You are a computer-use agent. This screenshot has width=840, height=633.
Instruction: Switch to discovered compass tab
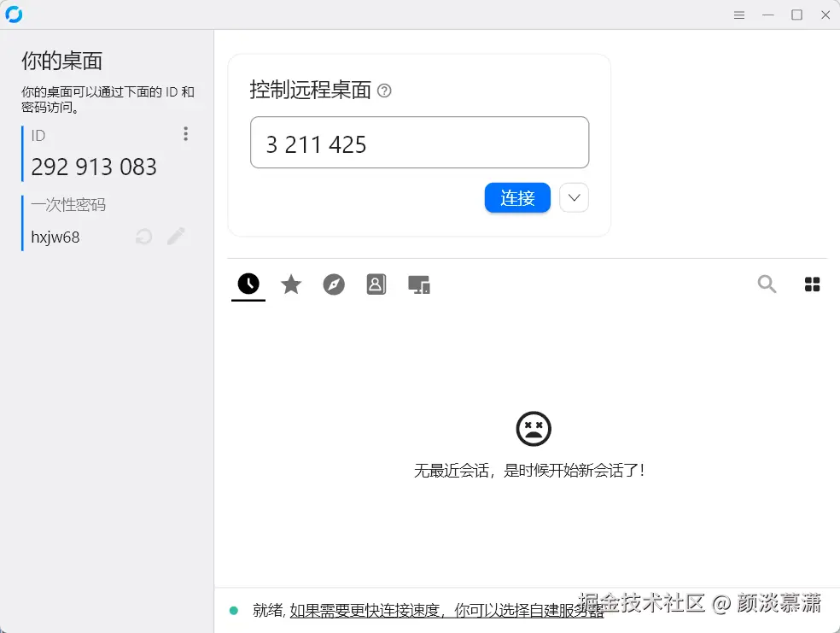point(334,284)
